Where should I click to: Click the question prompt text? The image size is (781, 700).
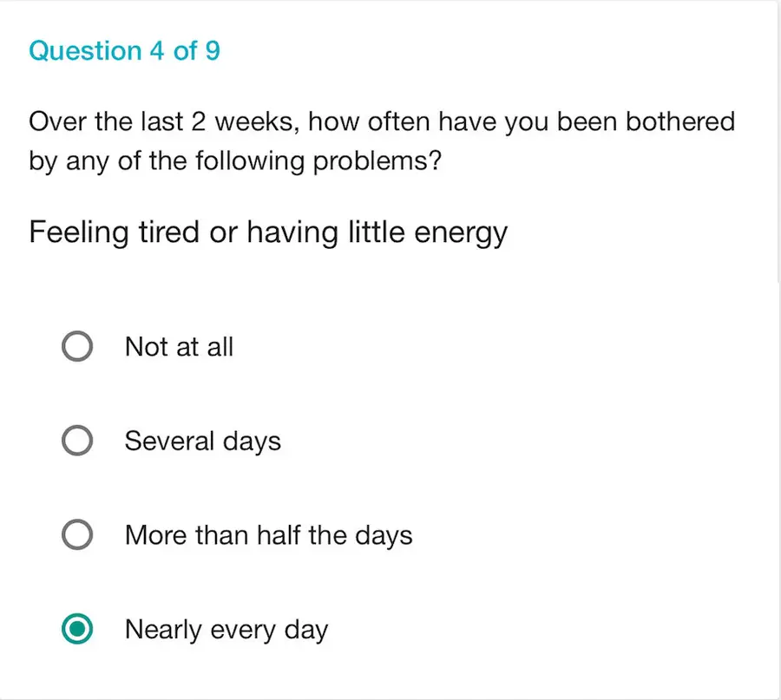pos(382,141)
